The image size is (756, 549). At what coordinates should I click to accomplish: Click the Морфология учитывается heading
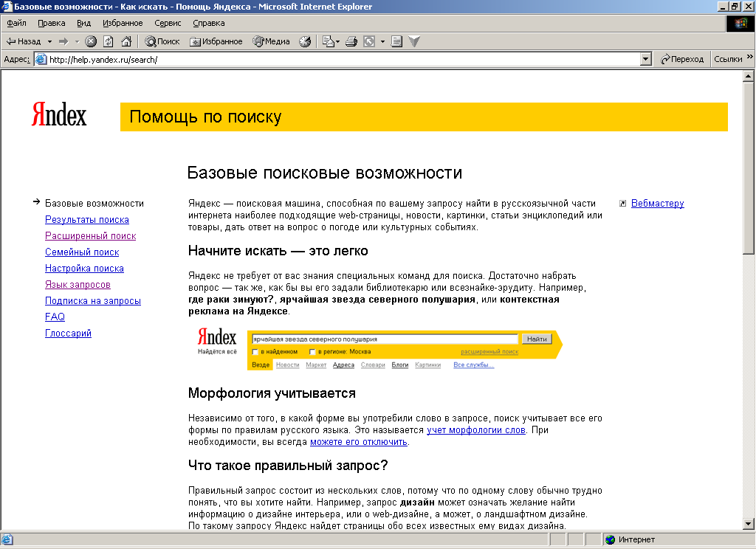coord(272,393)
